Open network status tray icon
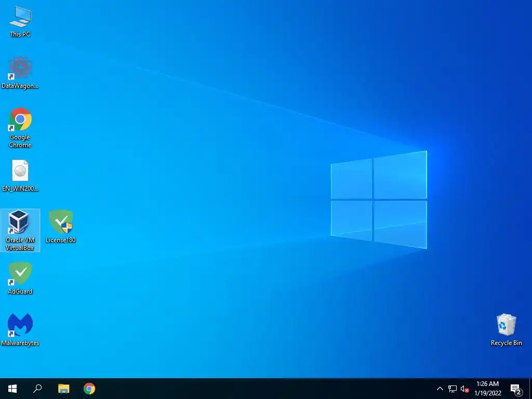The width and height of the screenshot is (532, 399). (x=453, y=389)
